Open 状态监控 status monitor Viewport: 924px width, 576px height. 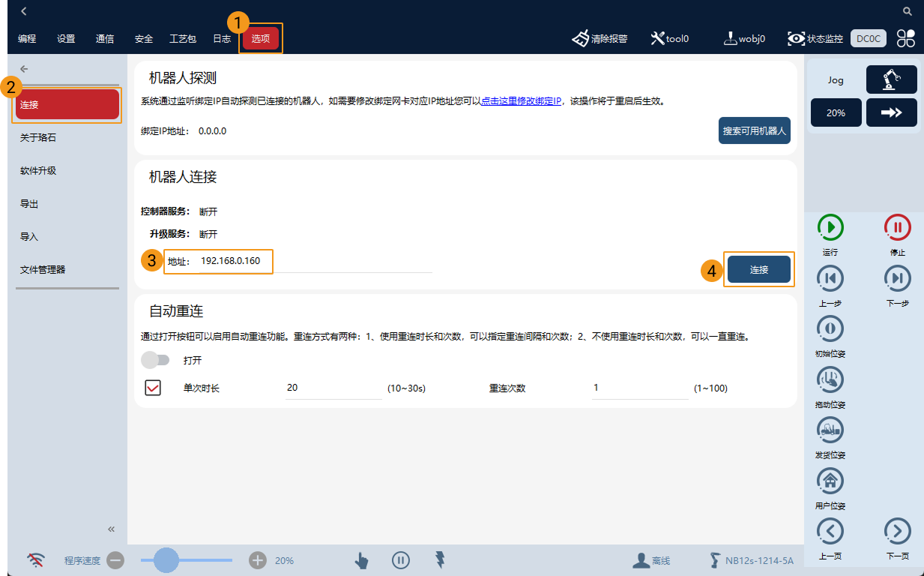tap(815, 38)
